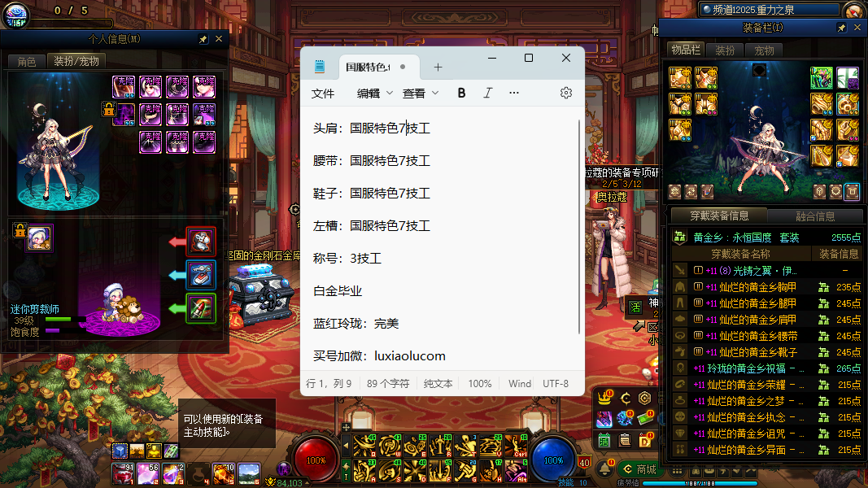Toggle the avatar lock icon
Screen dimensions: 868x488
coord(107,109)
